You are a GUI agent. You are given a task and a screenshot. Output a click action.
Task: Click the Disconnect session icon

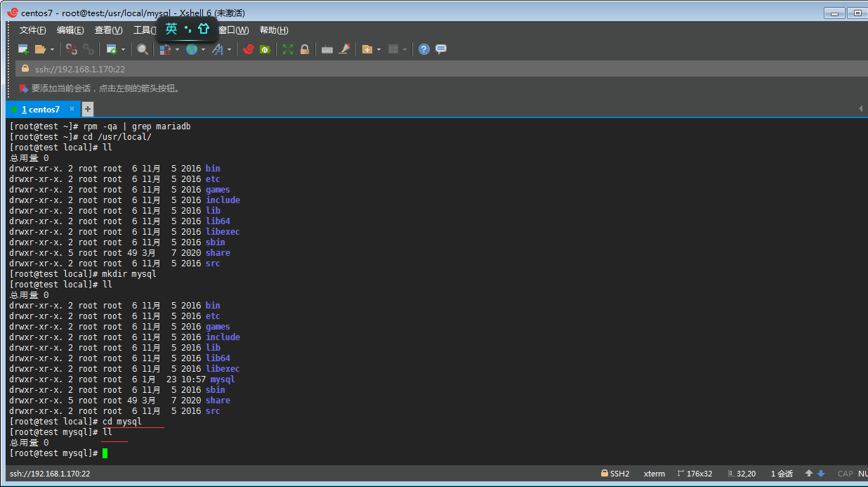point(72,49)
